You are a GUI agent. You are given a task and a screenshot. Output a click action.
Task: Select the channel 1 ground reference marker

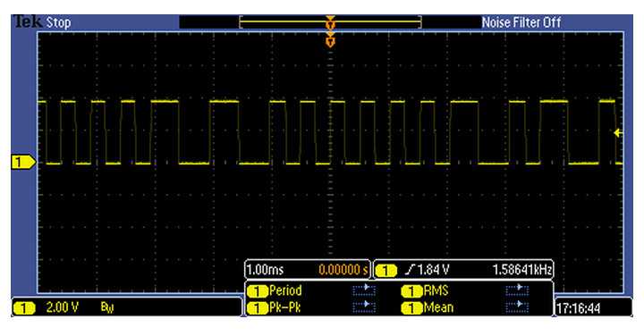tap(23, 162)
